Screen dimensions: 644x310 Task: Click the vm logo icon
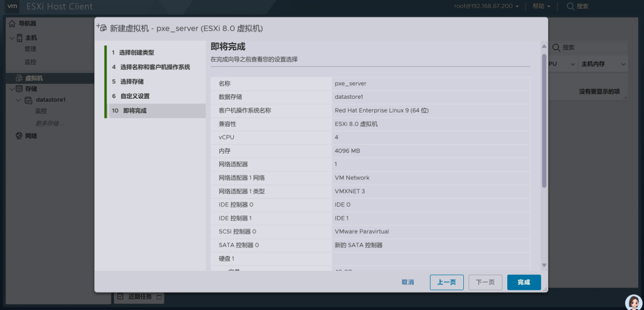point(12,6)
